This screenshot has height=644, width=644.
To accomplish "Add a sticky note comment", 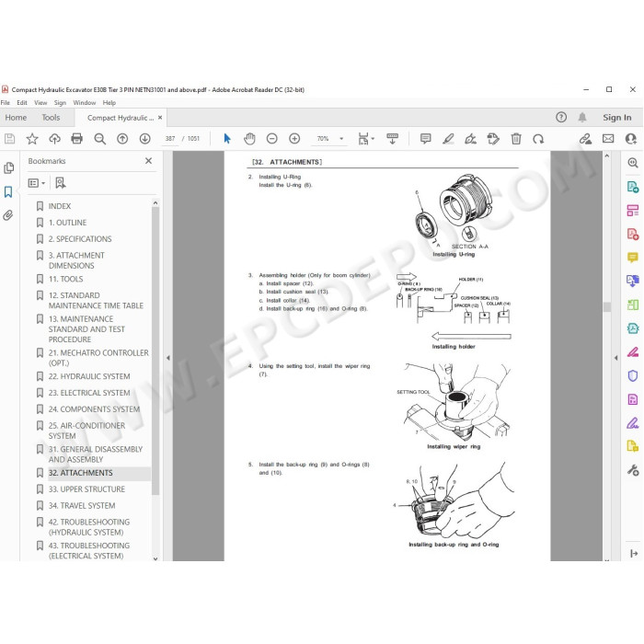I will [425, 139].
